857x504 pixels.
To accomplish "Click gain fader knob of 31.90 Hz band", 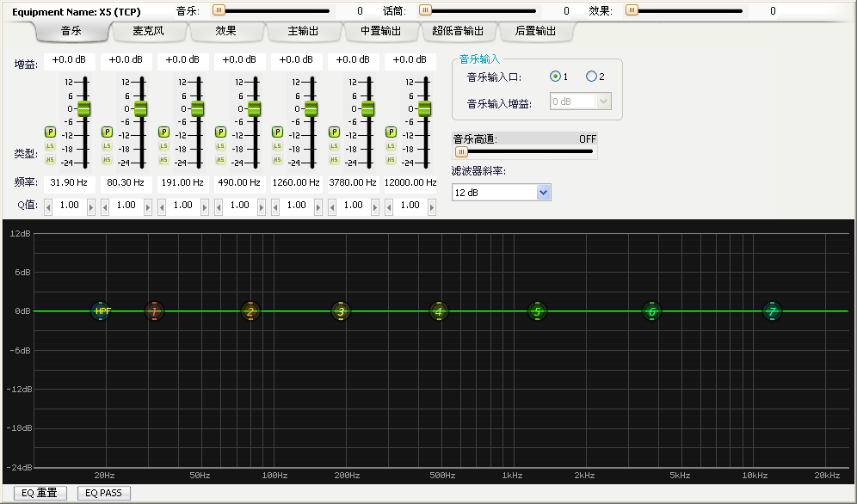I will pyautogui.click(x=83, y=108).
